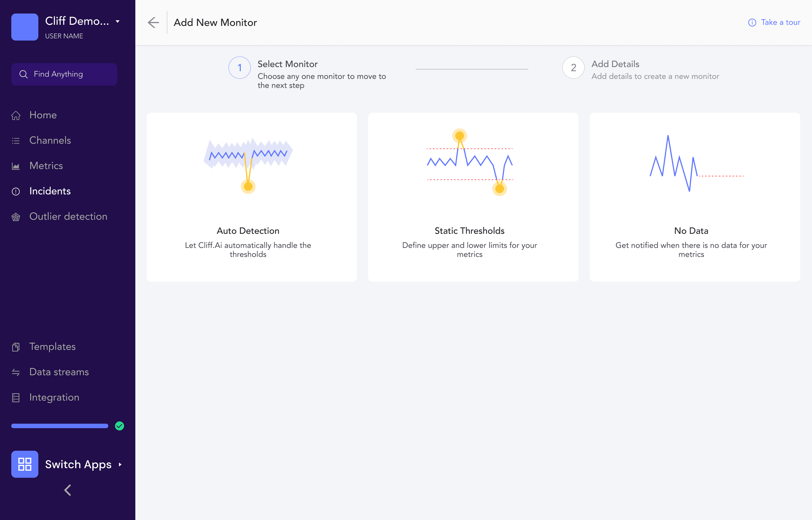The width and height of the screenshot is (812, 520).
Task: Click the Switch Apps grid icon
Action: (25, 464)
